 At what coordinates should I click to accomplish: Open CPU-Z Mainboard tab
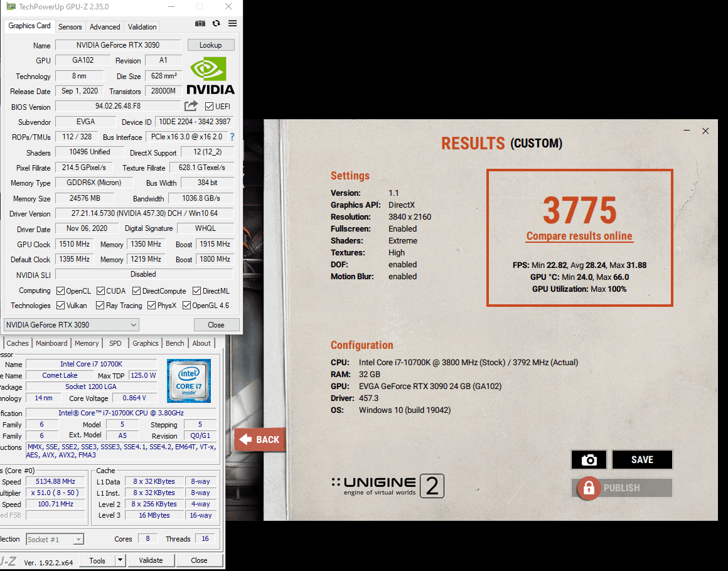point(51,343)
